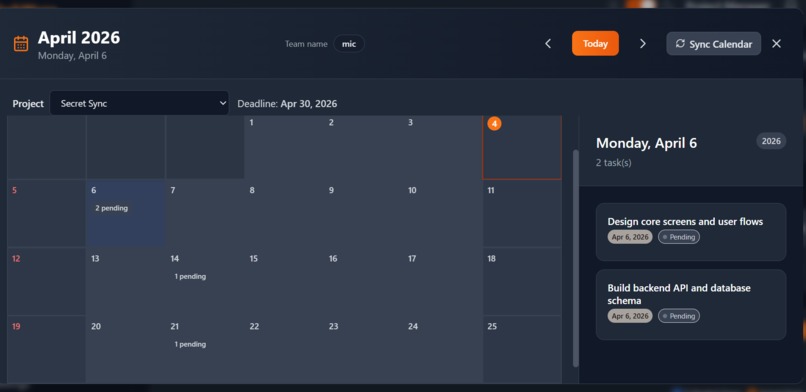Go to the next month with right chevron
This screenshot has width=806, height=392.
[x=643, y=44]
